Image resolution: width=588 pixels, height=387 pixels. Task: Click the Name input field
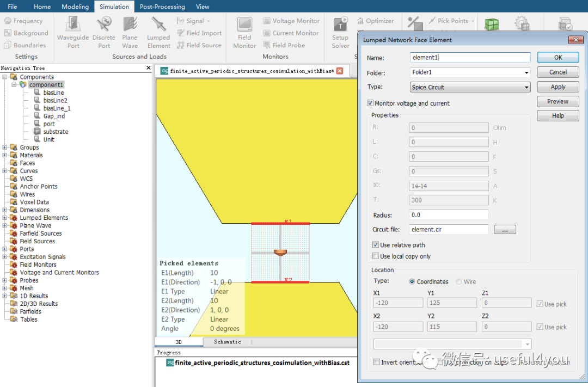(470, 57)
